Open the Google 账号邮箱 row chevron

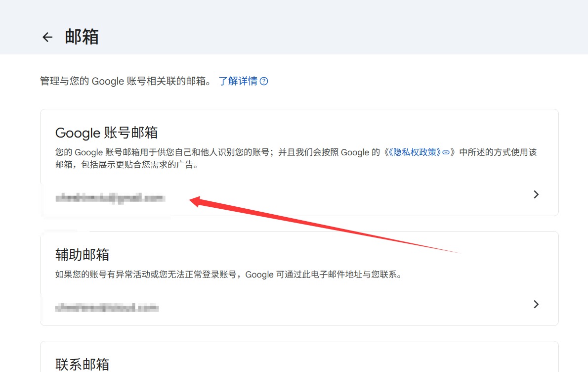coord(536,194)
